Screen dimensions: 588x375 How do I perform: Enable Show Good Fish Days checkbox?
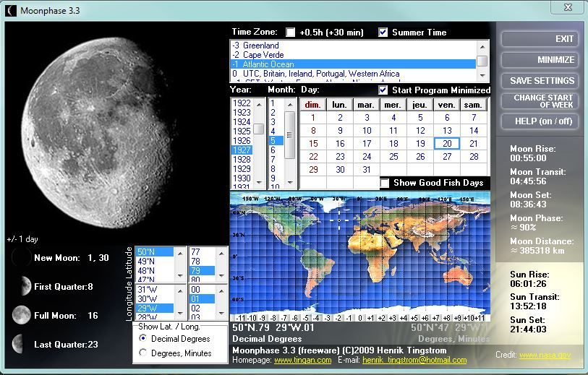[x=385, y=183]
